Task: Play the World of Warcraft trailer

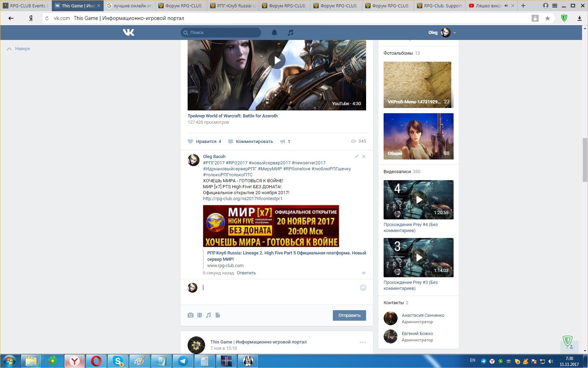Action: 276,61
